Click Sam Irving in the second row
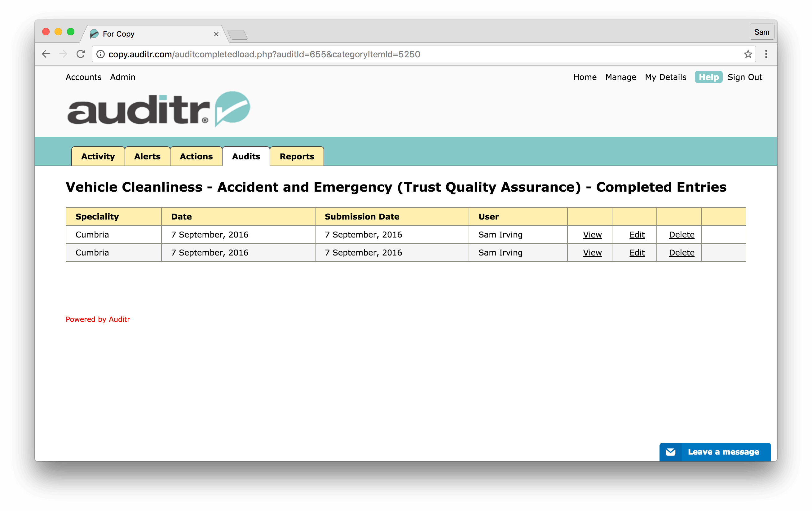This screenshot has height=511, width=812. pyautogui.click(x=501, y=253)
